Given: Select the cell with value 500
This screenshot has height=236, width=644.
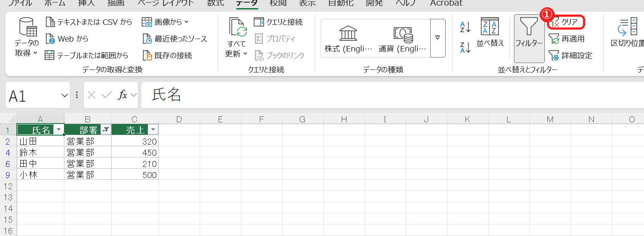Looking at the screenshot, I should pos(135,175).
